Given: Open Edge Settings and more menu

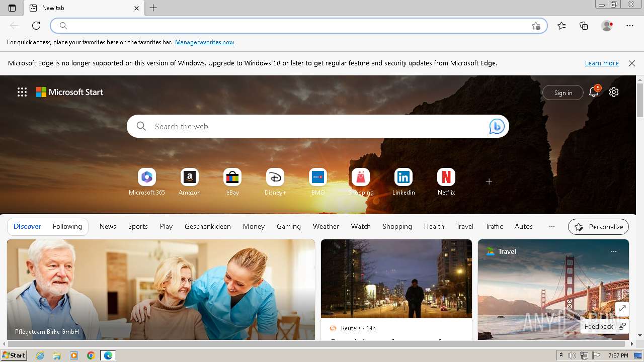Looking at the screenshot, I should (x=630, y=26).
